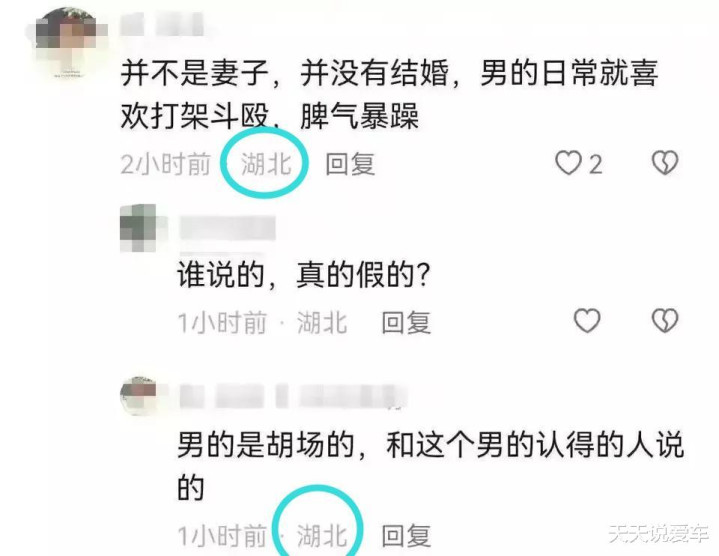Reply to the '男的是胡场的' comment via 回复
The width and height of the screenshot is (719, 556).
[x=406, y=535]
